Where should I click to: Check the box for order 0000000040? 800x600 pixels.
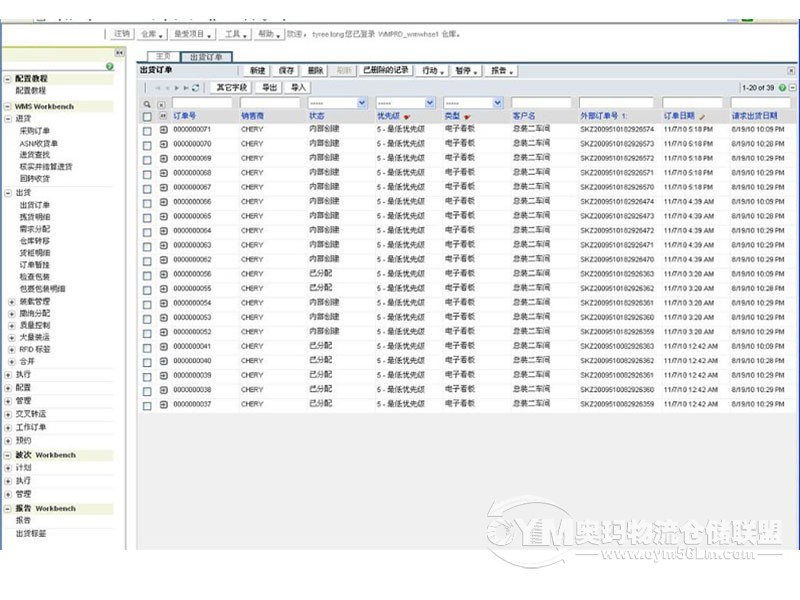tap(147, 362)
